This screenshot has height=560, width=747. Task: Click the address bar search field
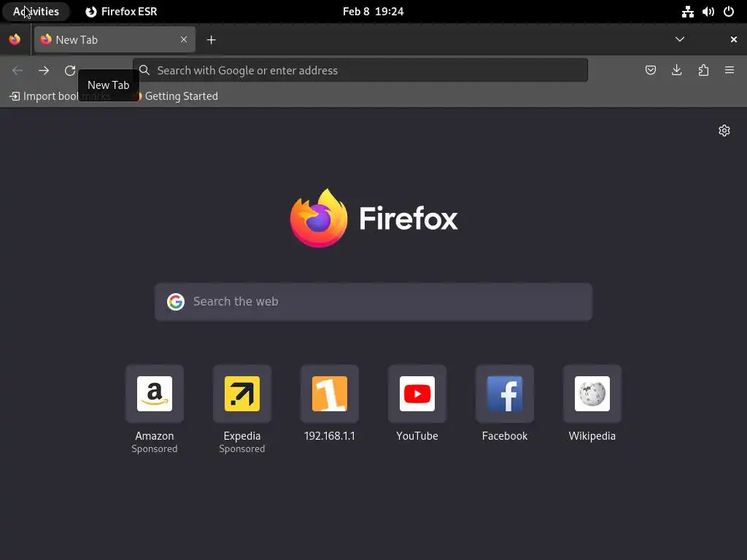(x=360, y=71)
